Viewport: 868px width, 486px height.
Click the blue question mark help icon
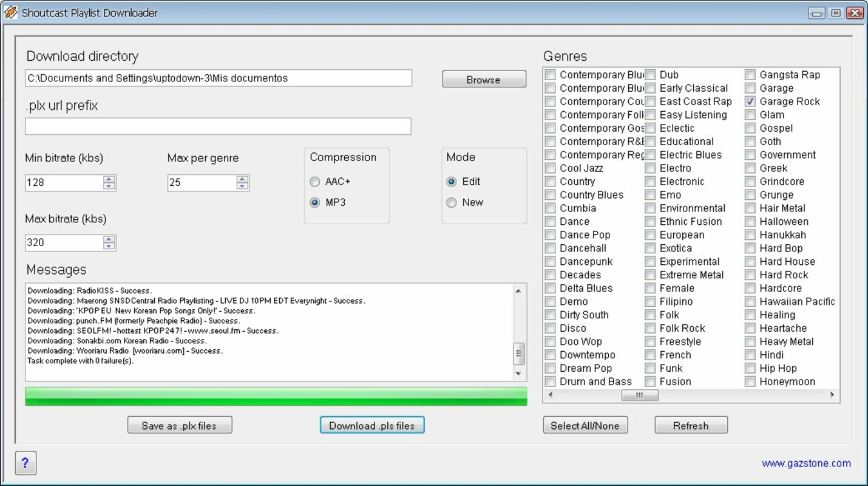point(25,463)
